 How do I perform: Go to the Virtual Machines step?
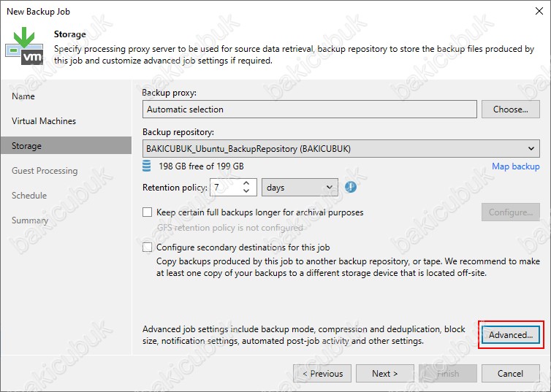coord(44,121)
